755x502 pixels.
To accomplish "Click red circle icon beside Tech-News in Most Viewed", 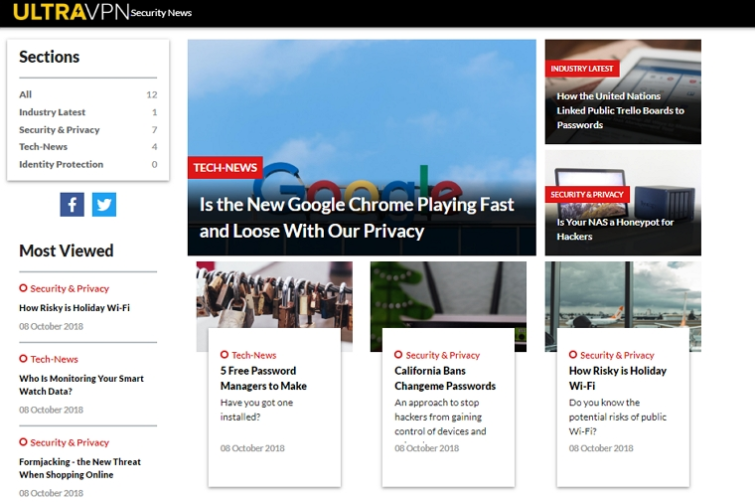I will tap(23, 359).
